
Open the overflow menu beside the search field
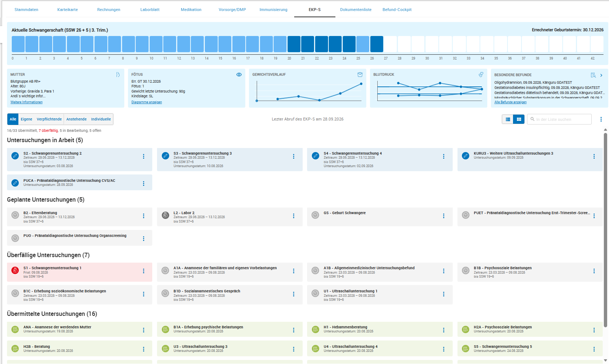(601, 119)
